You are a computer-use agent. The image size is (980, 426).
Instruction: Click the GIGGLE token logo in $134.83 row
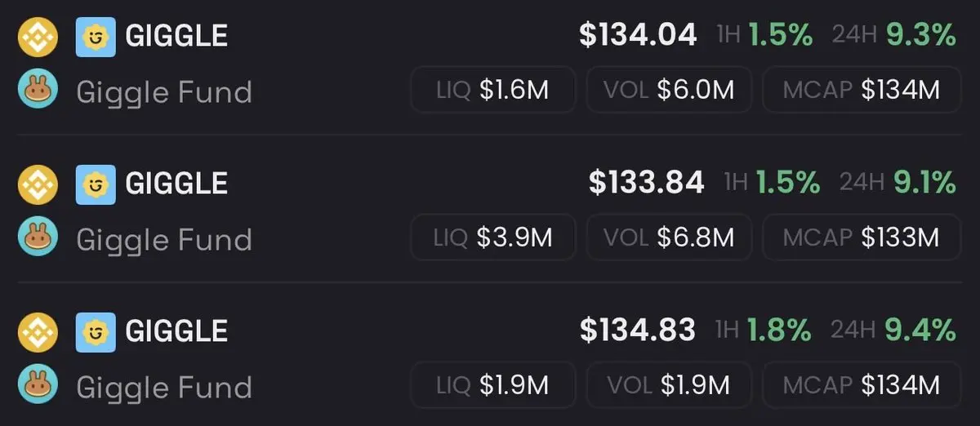pos(96,331)
